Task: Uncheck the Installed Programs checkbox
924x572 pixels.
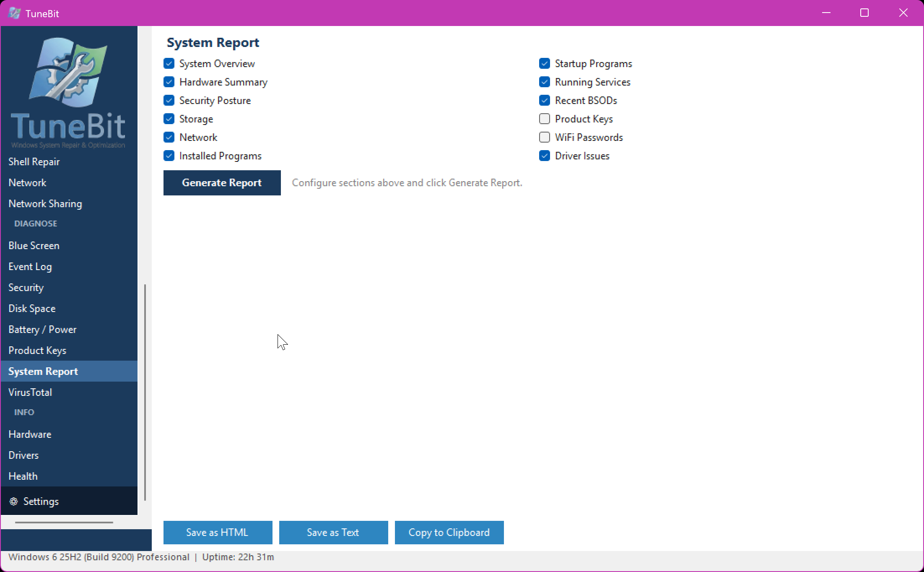Action: (x=169, y=156)
